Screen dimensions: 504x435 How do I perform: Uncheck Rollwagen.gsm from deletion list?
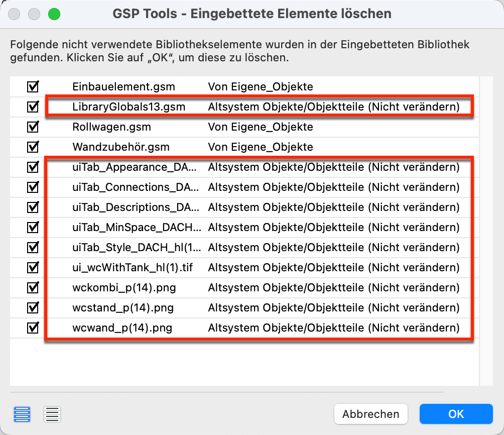click(33, 127)
